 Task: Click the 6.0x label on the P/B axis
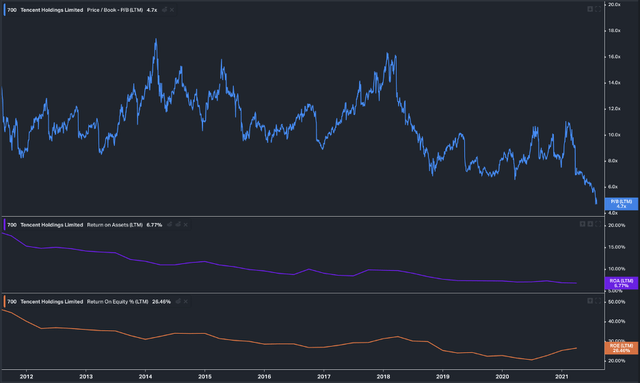click(x=614, y=187)
